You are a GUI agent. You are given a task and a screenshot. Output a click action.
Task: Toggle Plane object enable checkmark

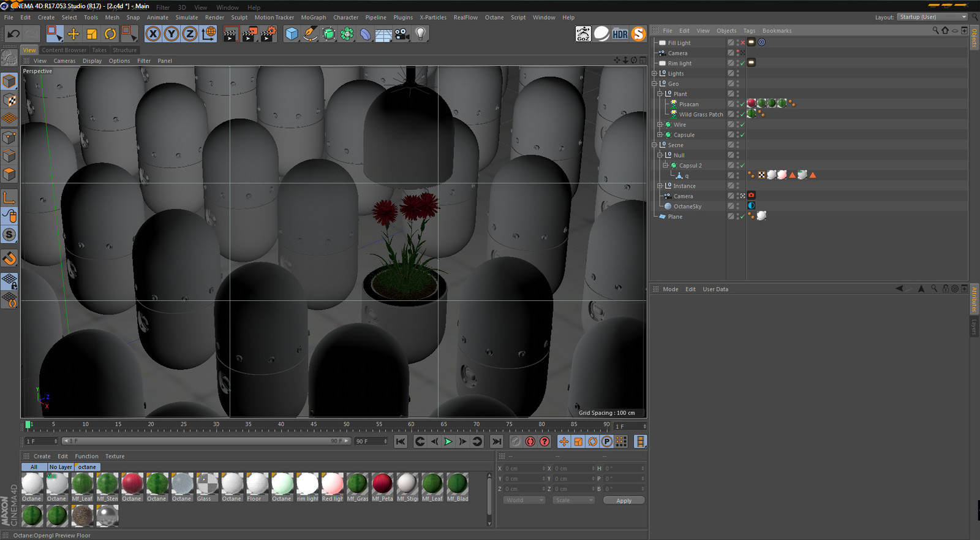[x=742, y=216]
